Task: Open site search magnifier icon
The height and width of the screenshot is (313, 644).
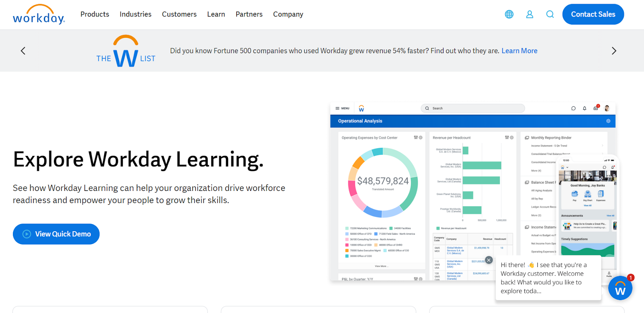Action: tap(550, 15)
